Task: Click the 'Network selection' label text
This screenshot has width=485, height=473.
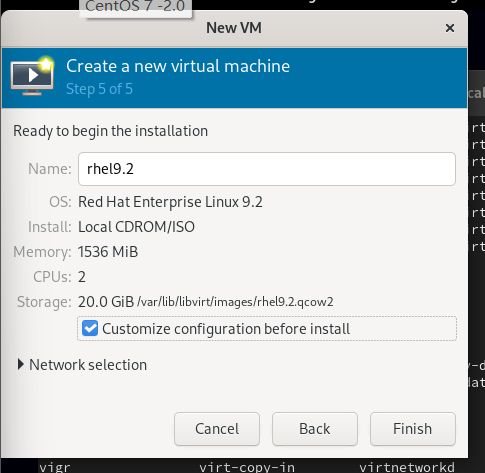Action: pyautogui.click(x=88, y=365)
